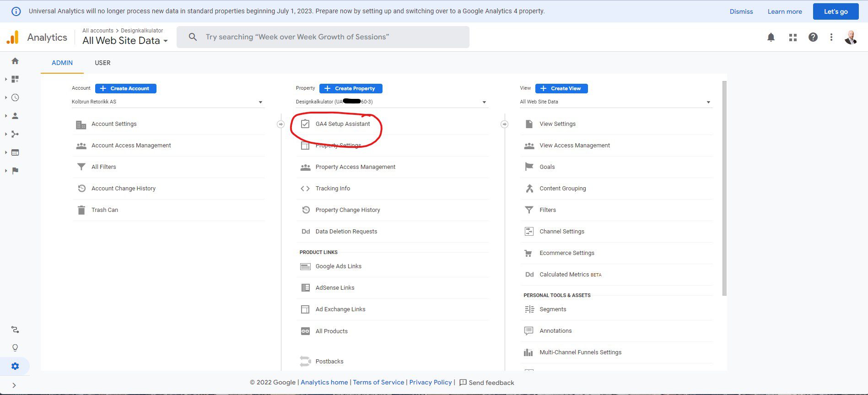Open Attribution icon in lower sidebar
Image resolution: width=868 pixels, height=395 pixels.
(15, 330)
